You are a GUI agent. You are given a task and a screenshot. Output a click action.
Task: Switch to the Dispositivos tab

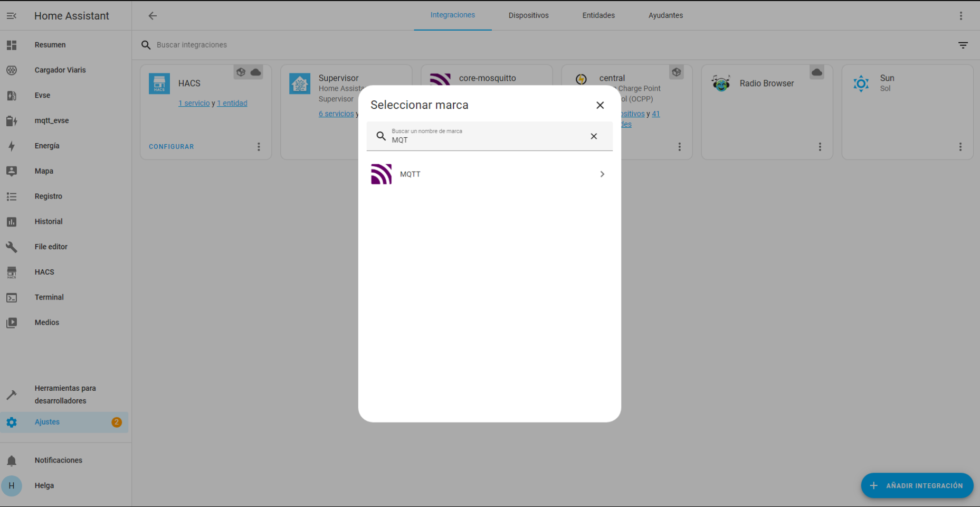(529, 15)
